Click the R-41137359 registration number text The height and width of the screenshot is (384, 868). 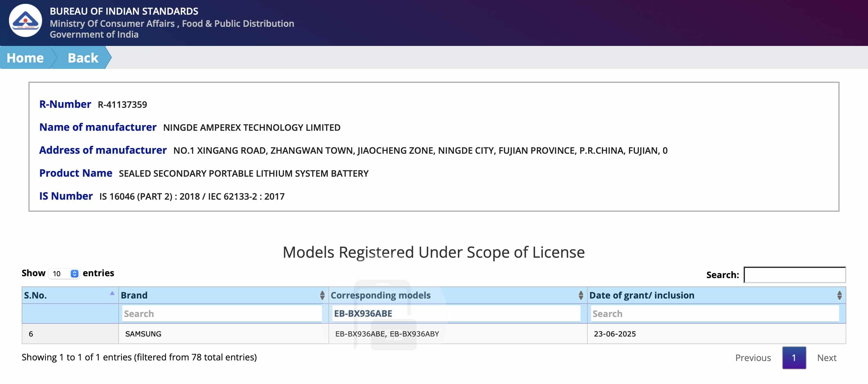coord(122,105)
